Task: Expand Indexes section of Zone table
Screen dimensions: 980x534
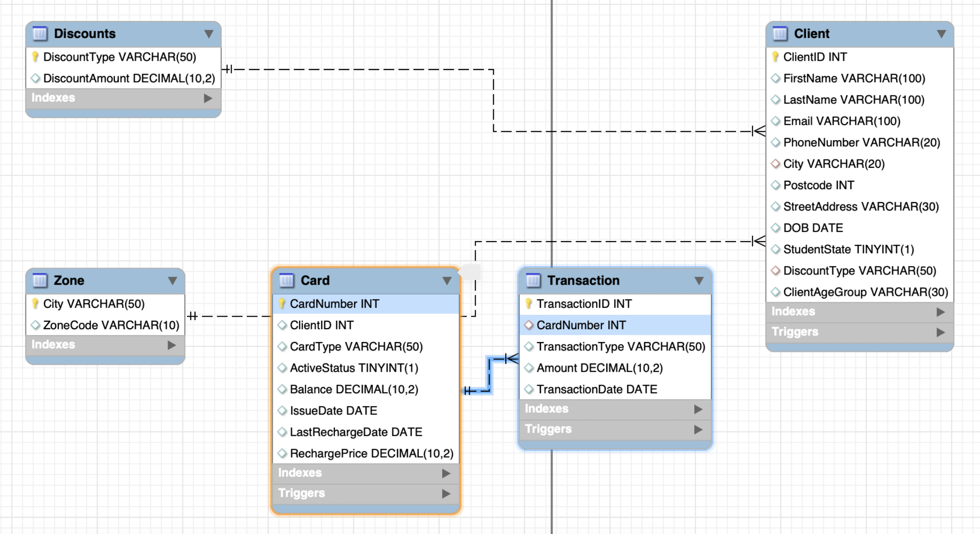Action: 172,345
